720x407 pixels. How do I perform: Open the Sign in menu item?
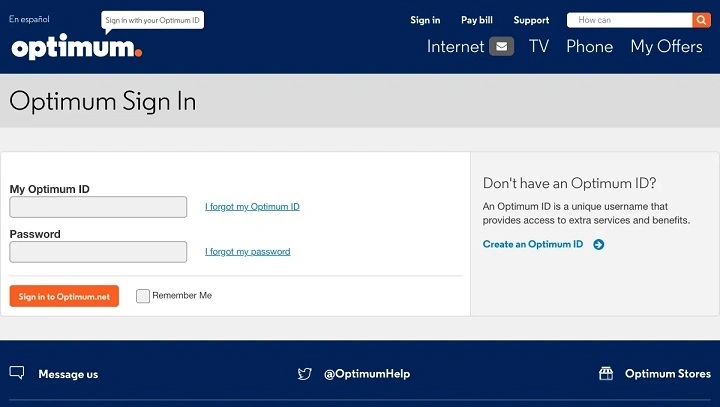point(425,20)
